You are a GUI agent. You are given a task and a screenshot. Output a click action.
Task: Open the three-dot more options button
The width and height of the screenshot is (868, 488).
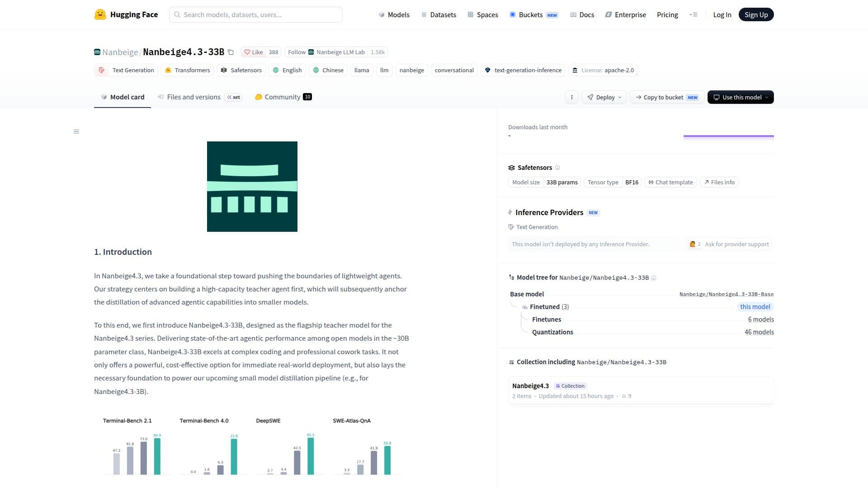[571, 97]
